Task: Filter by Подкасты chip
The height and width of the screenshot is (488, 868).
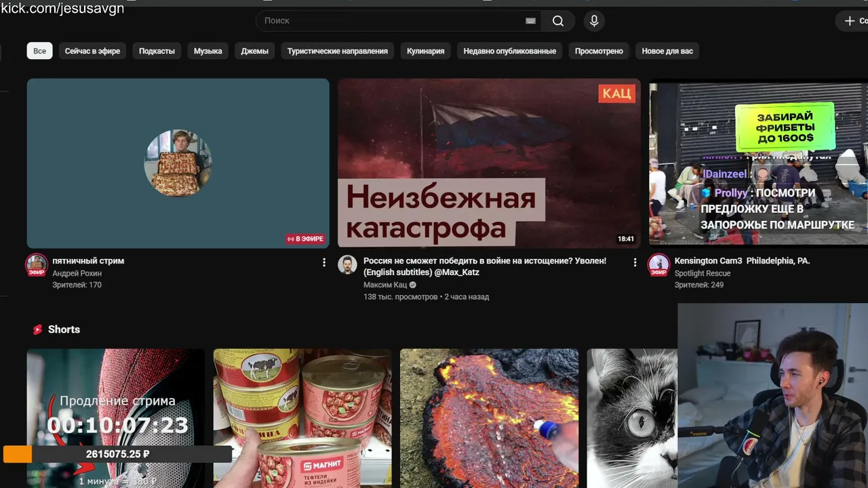Action: [x=157, y=51]
